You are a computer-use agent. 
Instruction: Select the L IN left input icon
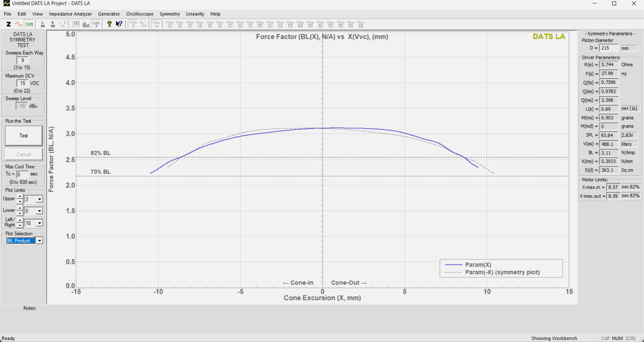[x=43, y=24]
